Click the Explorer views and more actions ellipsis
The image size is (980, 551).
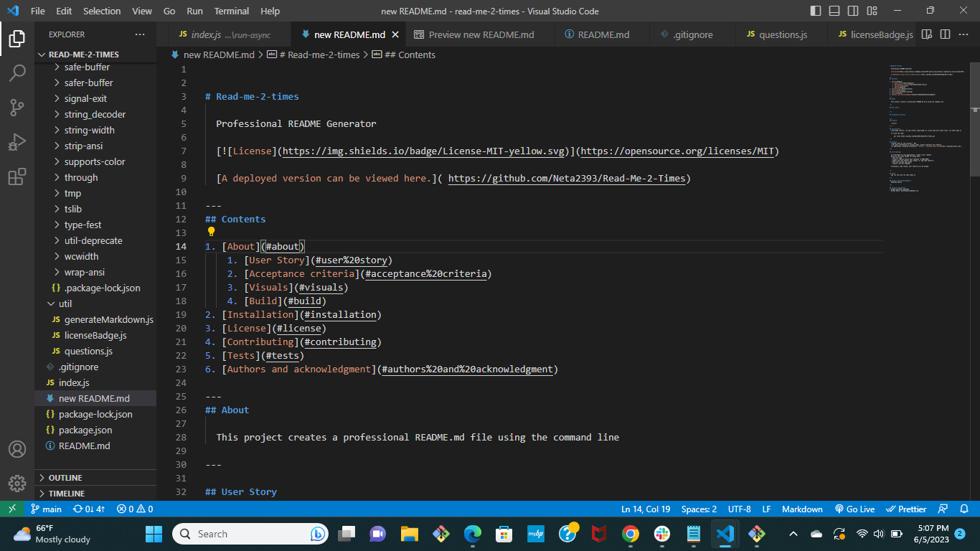click(x=139, y=34)
